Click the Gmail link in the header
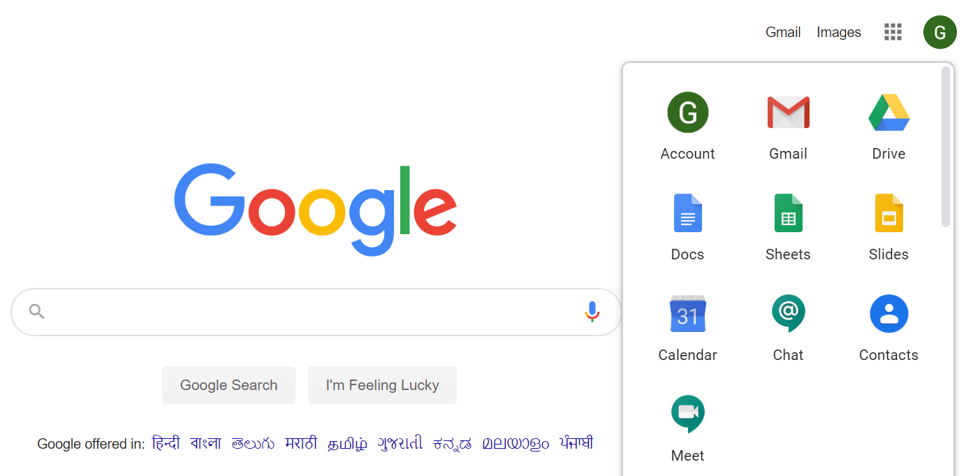The image size is (980, 476). coord(782,31)
